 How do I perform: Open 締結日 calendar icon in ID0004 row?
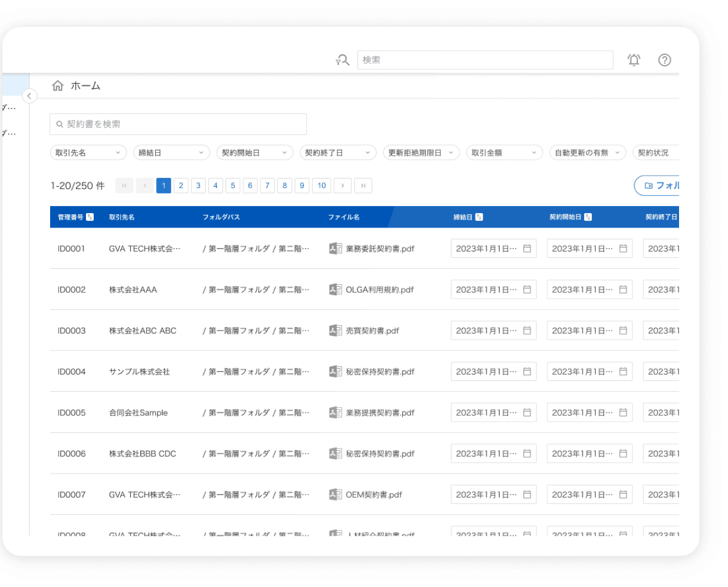(527, 371)
